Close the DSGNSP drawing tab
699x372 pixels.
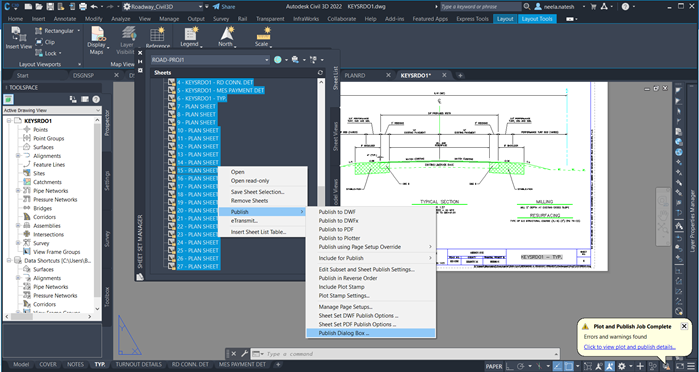click(x=116, y=75)
